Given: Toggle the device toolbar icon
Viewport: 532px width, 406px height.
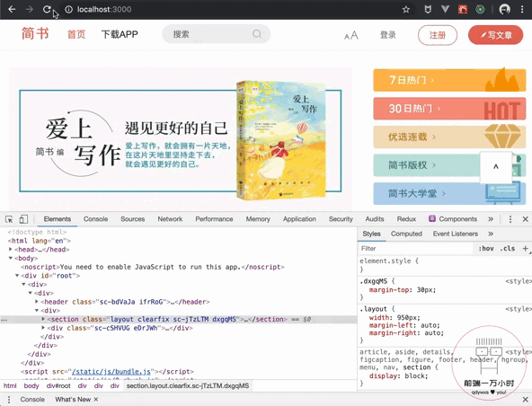Looking at the screenshot, I should tap(23, 219).
